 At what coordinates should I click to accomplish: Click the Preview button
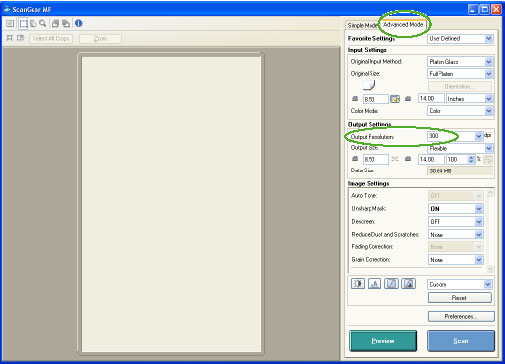(x=383, y=341)
